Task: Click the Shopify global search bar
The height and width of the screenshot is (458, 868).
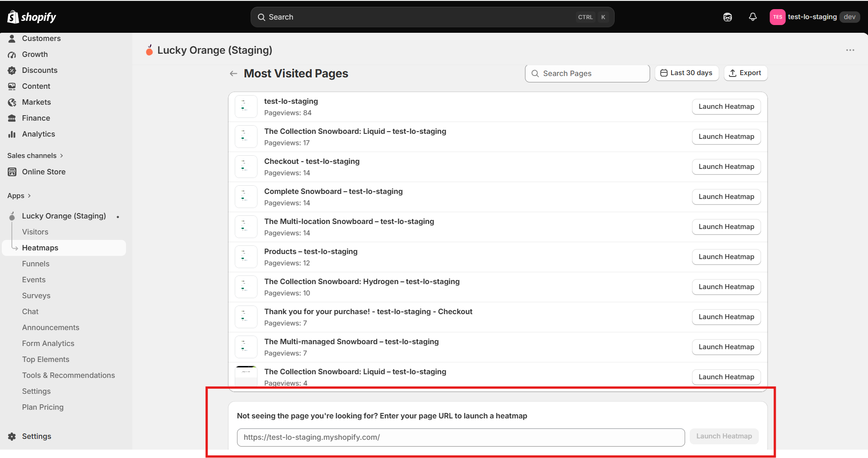Action: click(x=432, y=17)
